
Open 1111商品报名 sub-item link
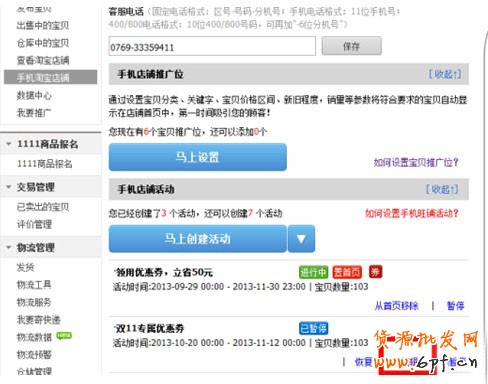45,164
